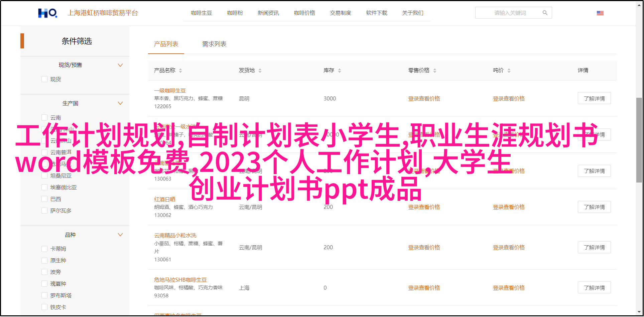Sort by 零售价格 column arrows
The height and width of the screenshot is (317, 644).
pyautogui.click(x=435, y=70)
